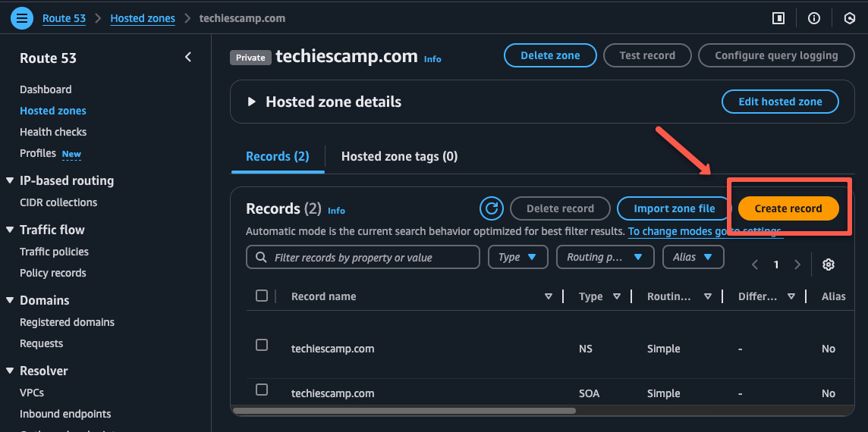Focus the filter records search field
868x432 pixels.
click(x=363, y=257)
